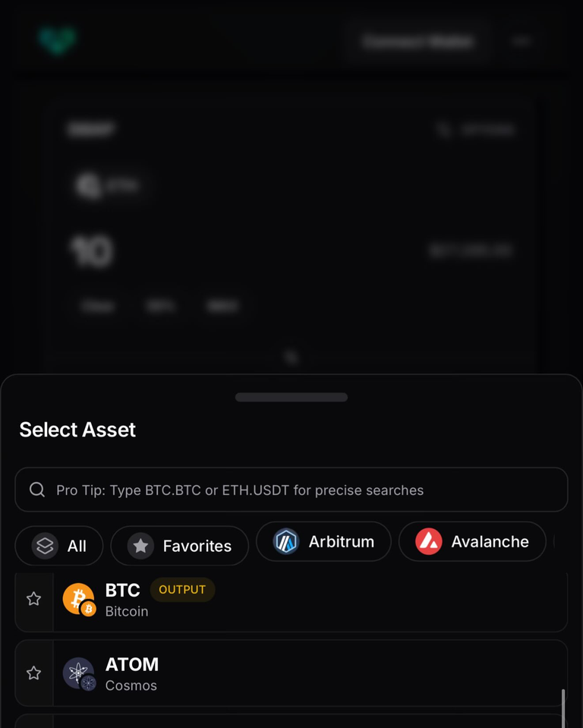Click the blurred green app logo
Viewport: 583px width, 728px height.
click(x=57, y=40)
